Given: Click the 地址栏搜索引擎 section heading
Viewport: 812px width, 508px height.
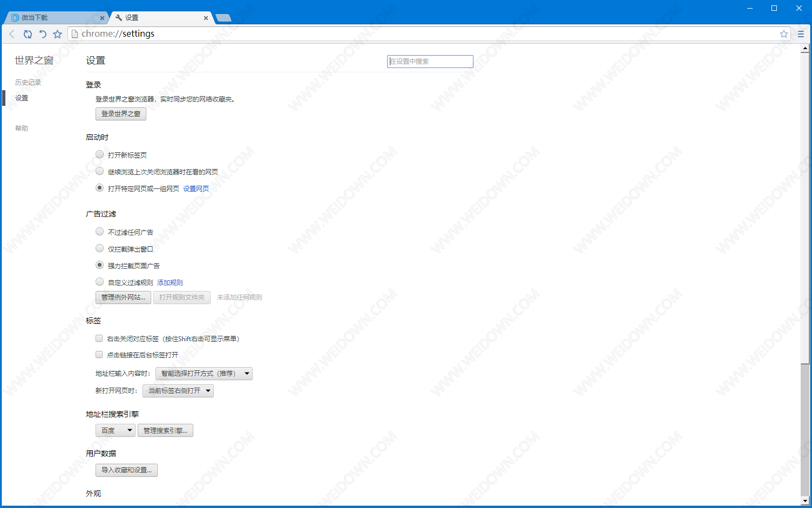Looking at the screenshot, I should tap(112, 415).
